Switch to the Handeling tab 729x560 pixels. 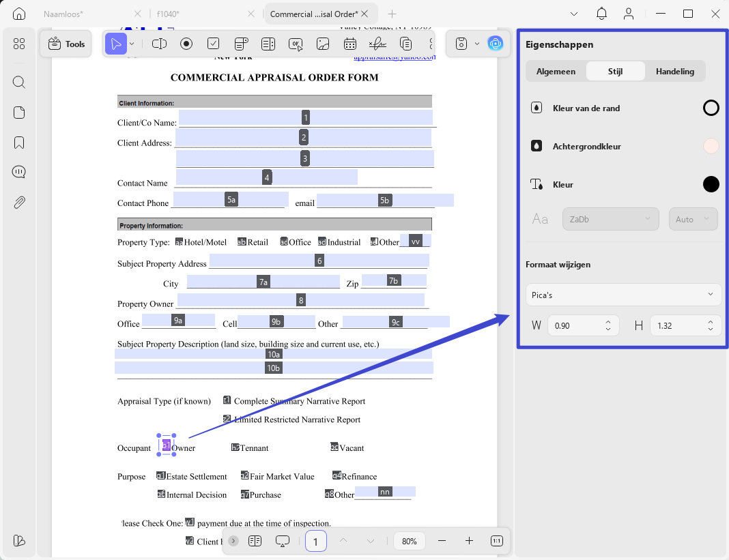[x=674, y=71]
